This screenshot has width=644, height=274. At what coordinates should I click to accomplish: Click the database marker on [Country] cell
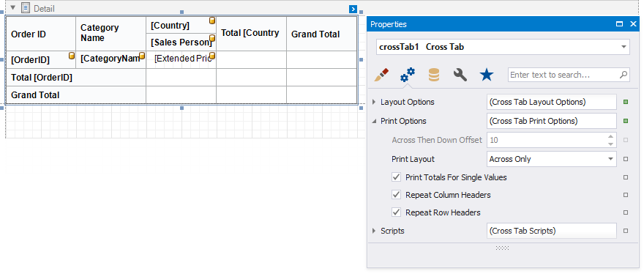(x=212, y=21)
